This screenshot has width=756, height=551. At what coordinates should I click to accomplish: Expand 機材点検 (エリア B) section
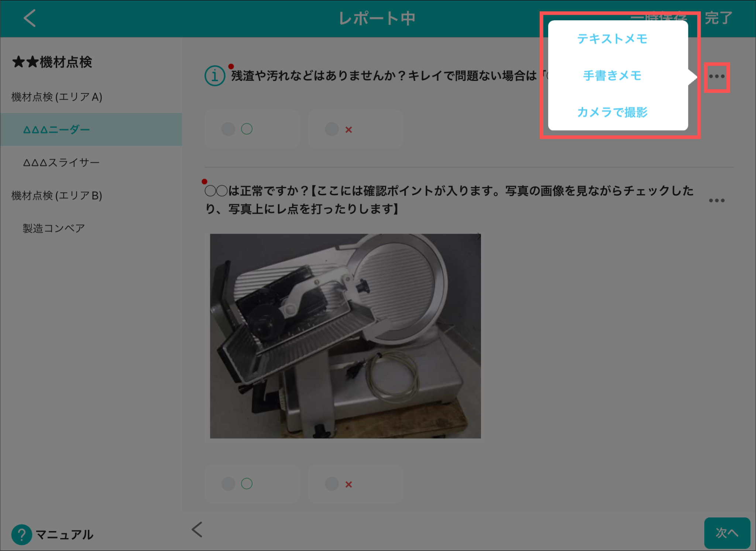tap(57, 196)
